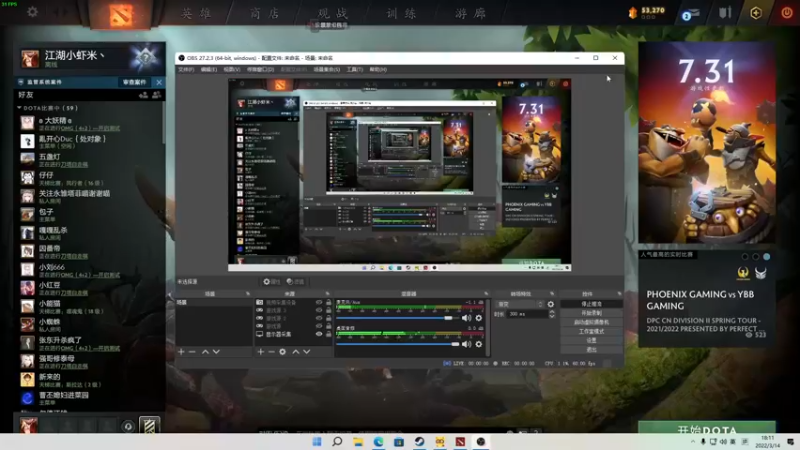Viewport: 800px width, 450px height.
Task: Toggle lock of 游戏源 2 source
Action: pos(329,318)
